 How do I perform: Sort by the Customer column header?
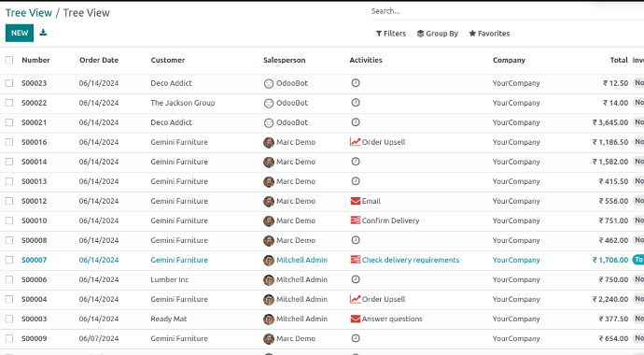click(168, 60)
